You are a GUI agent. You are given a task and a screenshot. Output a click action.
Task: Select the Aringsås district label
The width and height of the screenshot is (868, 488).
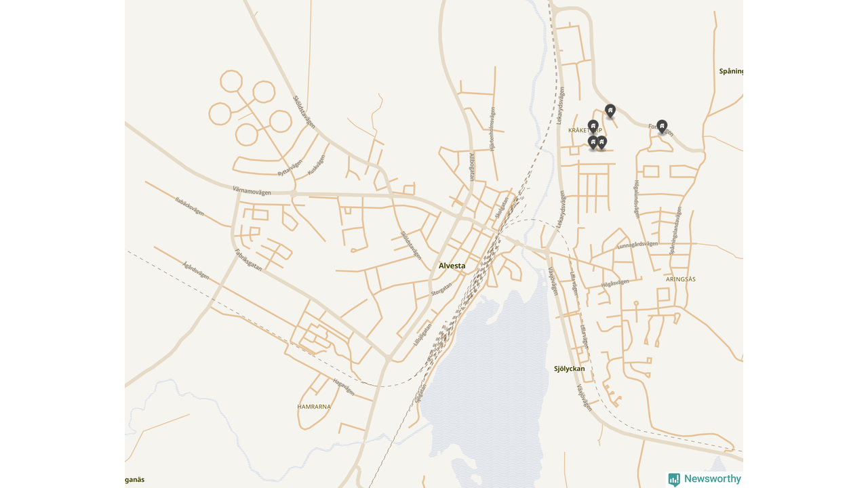tap(681, 279)
